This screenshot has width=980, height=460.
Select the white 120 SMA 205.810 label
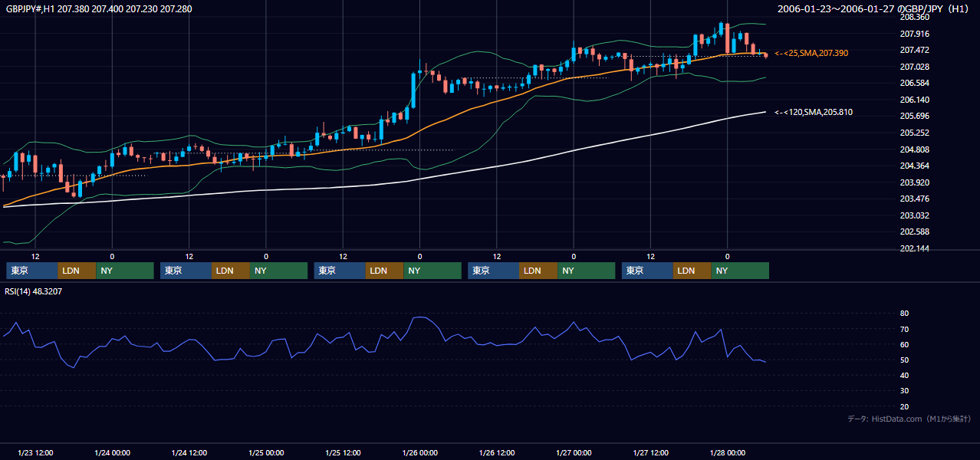tap(814, 112)
